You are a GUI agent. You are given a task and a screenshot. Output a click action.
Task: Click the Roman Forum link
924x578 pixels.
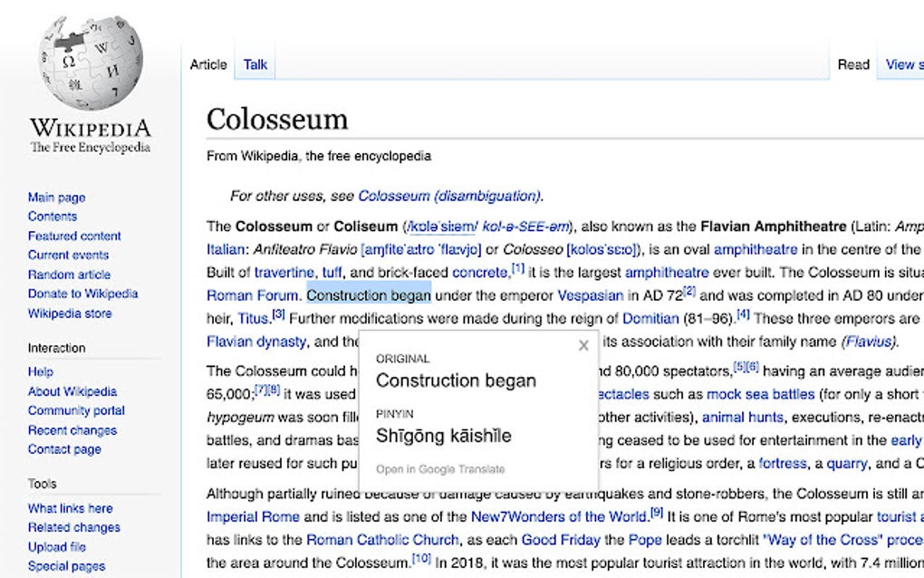pos(252,294)
